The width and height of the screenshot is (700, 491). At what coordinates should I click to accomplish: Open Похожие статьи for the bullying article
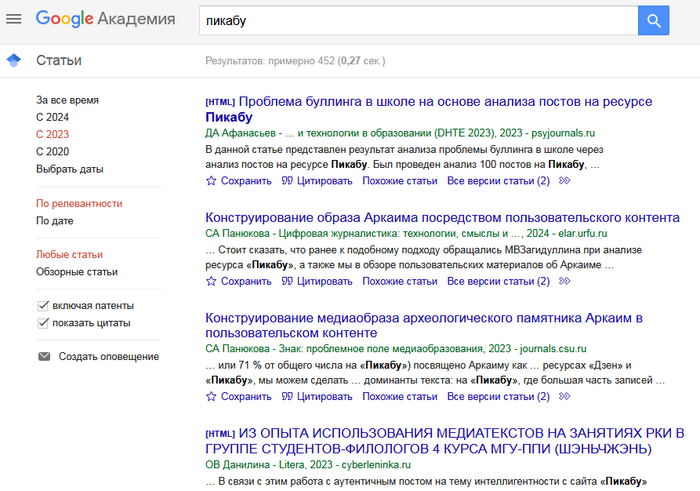pyautogui.click(x=400, y=181)
